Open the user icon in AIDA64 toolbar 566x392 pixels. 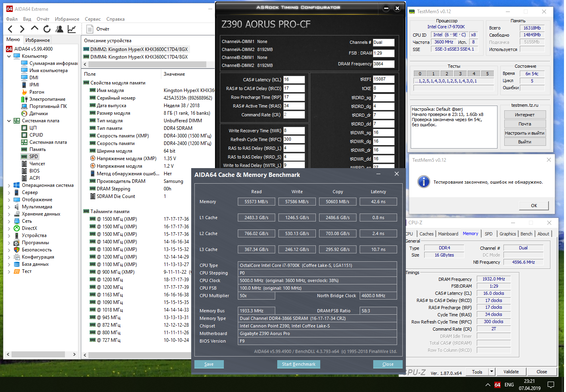point(59,29)
